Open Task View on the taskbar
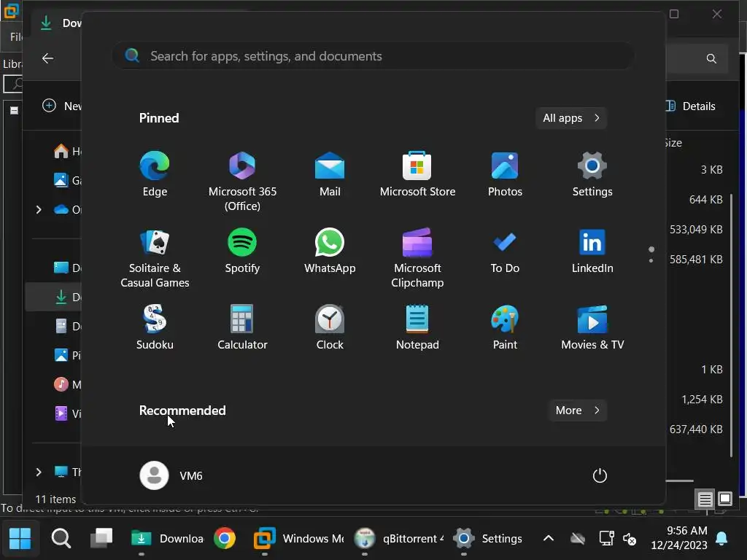The width and height of the screenshot is (747, 560). point(101,539)
